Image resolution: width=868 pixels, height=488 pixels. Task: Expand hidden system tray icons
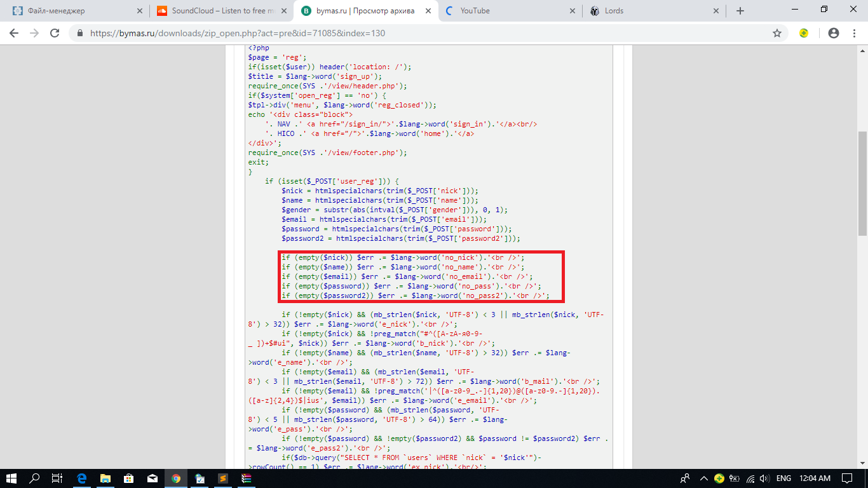tap(704, 478)
